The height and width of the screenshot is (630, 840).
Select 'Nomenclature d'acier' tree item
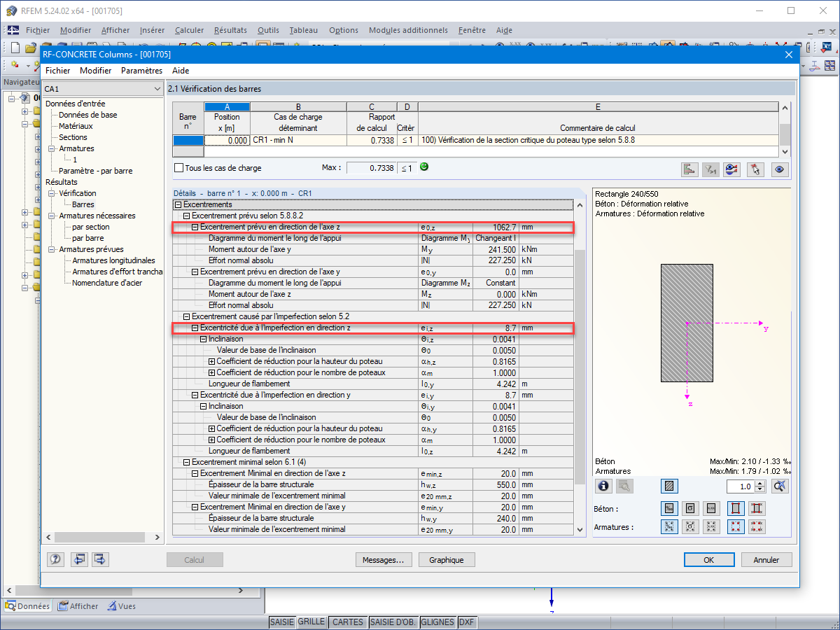click(107, 283)
